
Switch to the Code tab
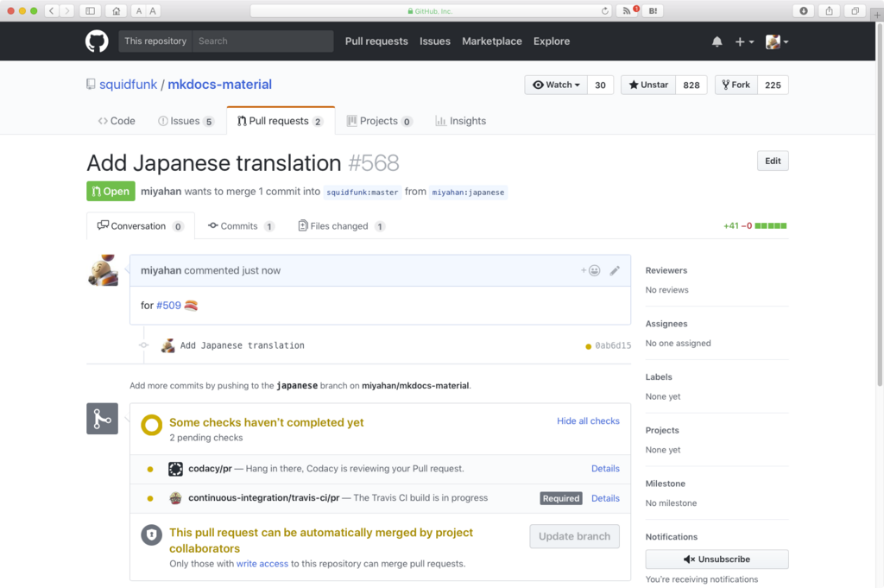click(x=117, y=121)
